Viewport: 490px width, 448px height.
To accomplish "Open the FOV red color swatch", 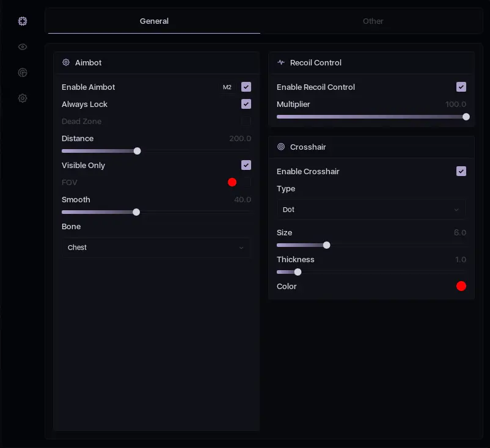I will (232, 182).
